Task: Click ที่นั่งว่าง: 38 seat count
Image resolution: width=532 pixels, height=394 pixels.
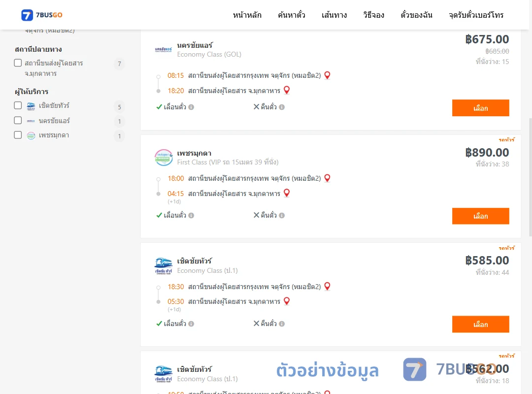Action: (x=492, y=164)
